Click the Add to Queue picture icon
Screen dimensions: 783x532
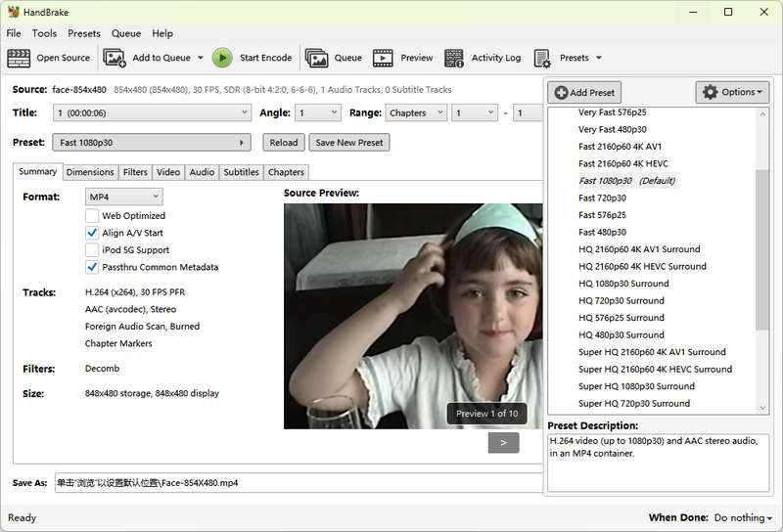pos(115,58)
